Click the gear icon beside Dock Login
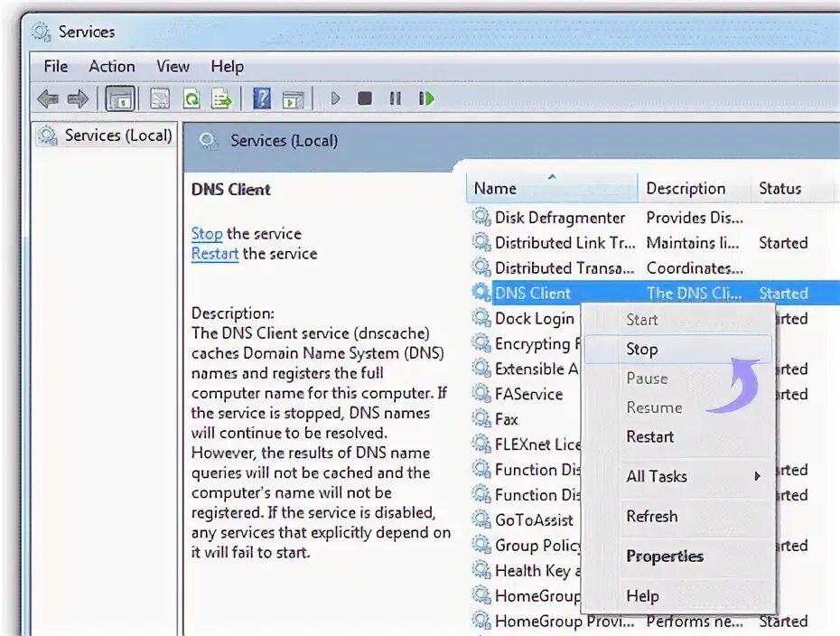The image size is (840, 636). click(481, 318)
